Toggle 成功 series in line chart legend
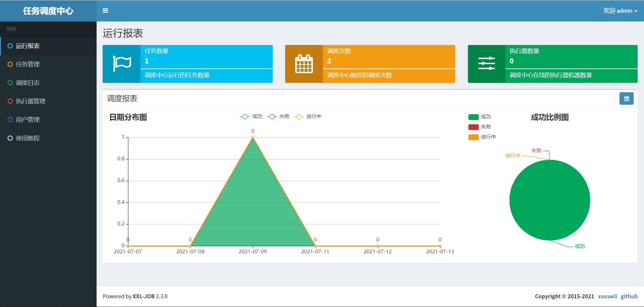This screenshot has height=307, width=644. [x=251, y=116]
